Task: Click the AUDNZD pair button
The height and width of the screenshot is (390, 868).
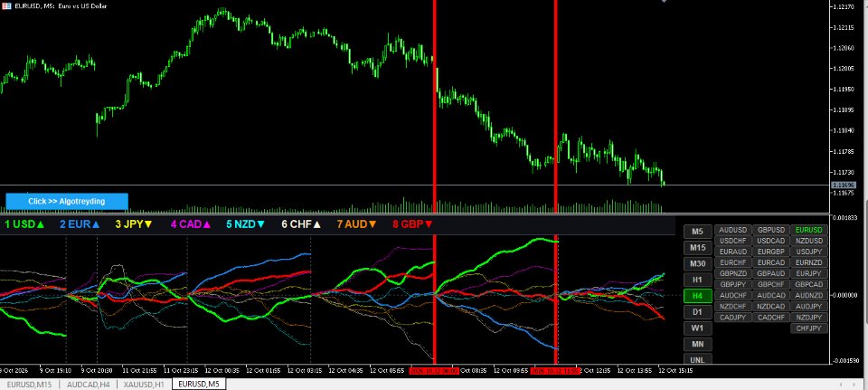Action: coord(808,296)
